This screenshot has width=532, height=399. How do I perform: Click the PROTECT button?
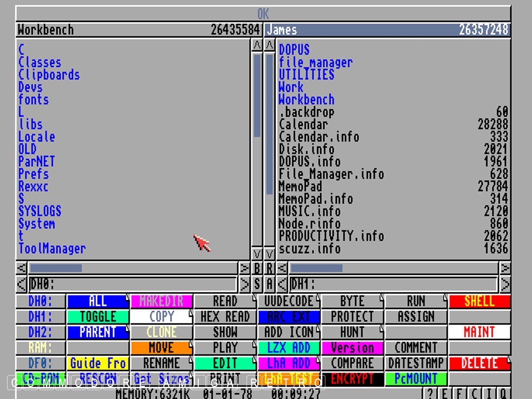click(x=352, y=317)
